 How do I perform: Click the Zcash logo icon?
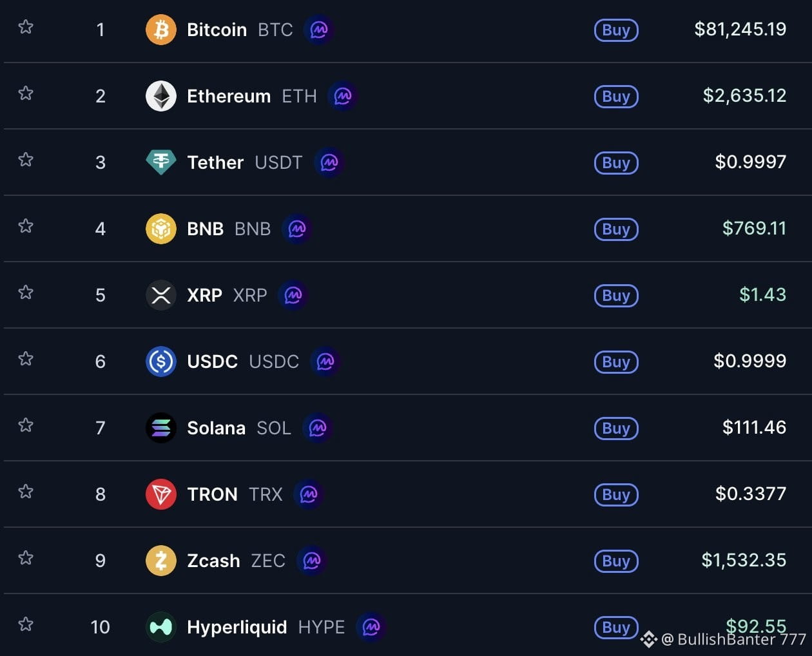(161, 561)
